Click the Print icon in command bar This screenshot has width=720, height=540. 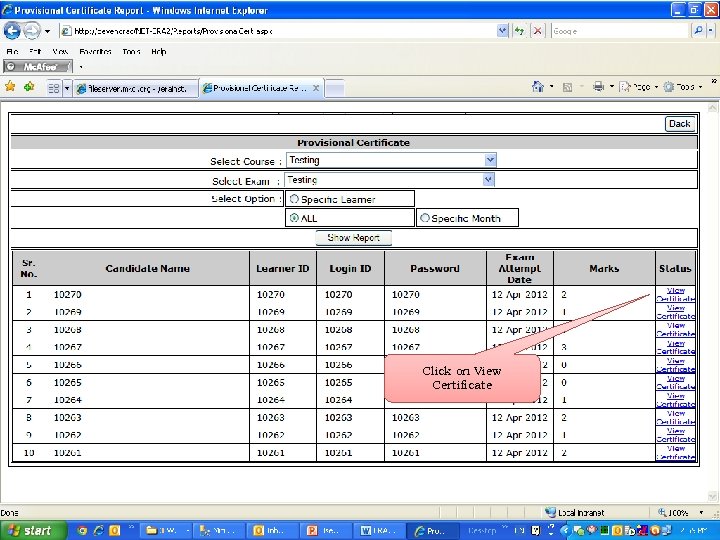(x=597, y=87)
